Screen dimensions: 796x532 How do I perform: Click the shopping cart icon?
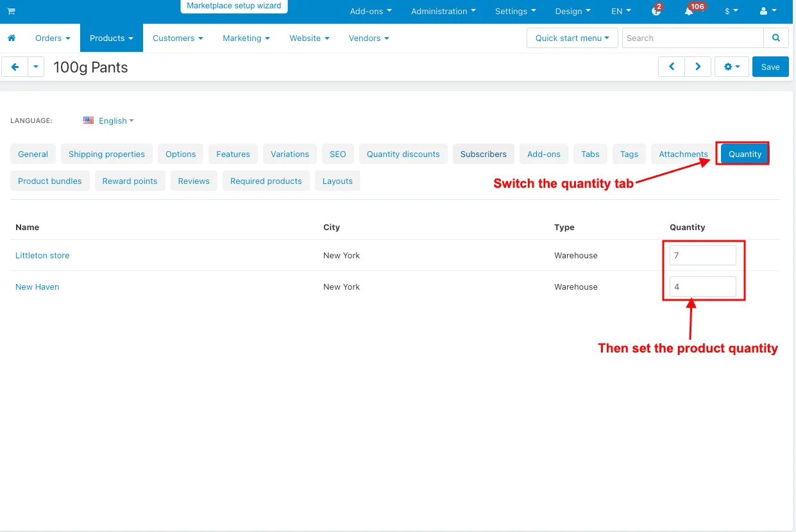point(11,11)
